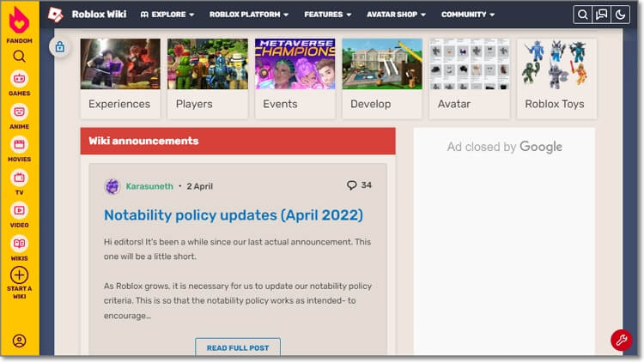Click the TV section icon

tap(19, 178)
